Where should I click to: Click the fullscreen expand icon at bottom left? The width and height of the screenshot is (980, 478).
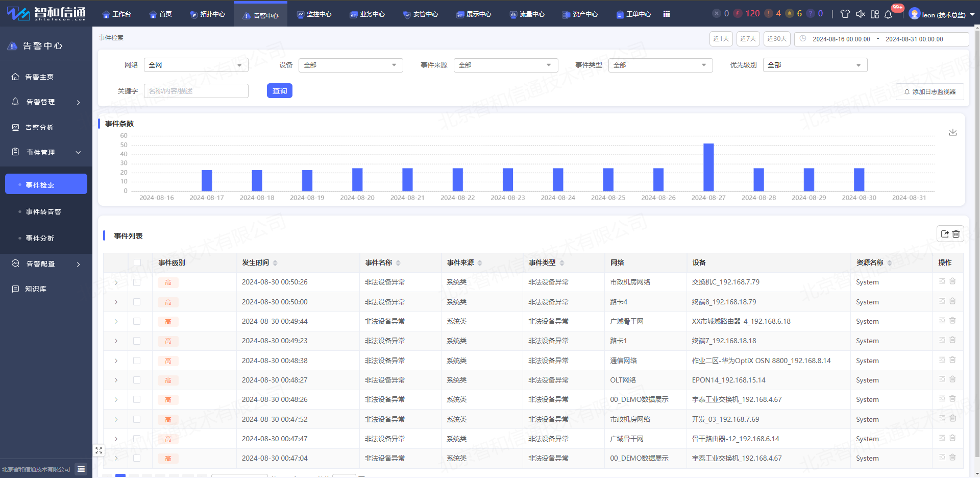[99, 450]
